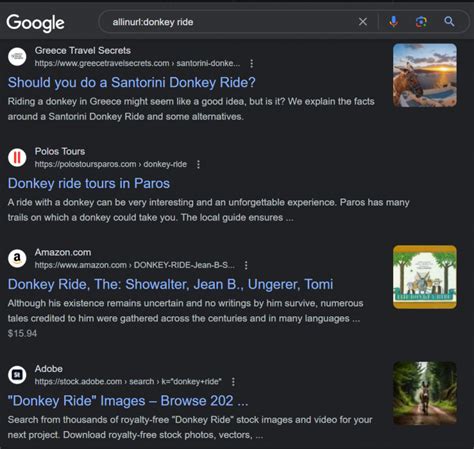474x449 pixels.
Task: Click the www.amazon.com URL breadcrumb
Action: pos(135,265)
